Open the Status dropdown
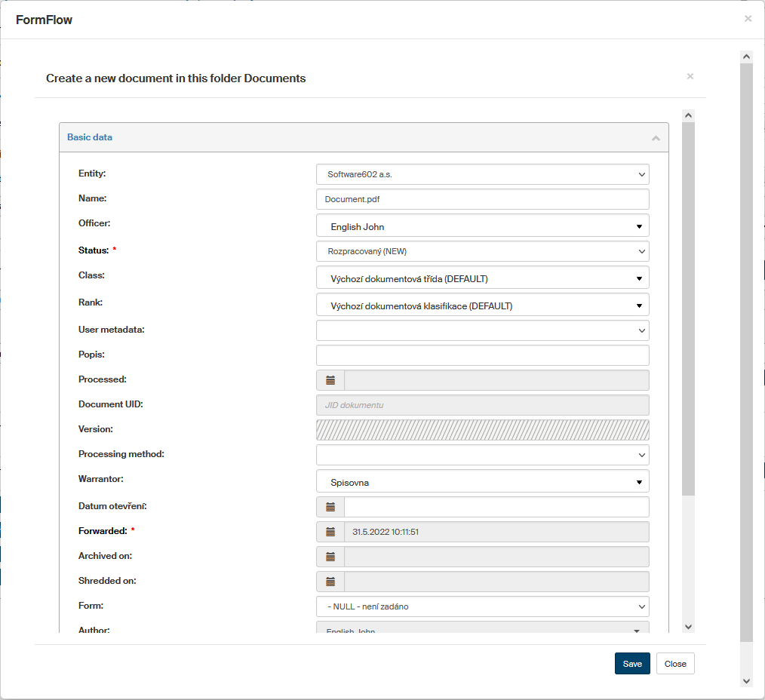The width and height of the screenshot is (765, 700). pyautogui.click(x=482, y=251)
